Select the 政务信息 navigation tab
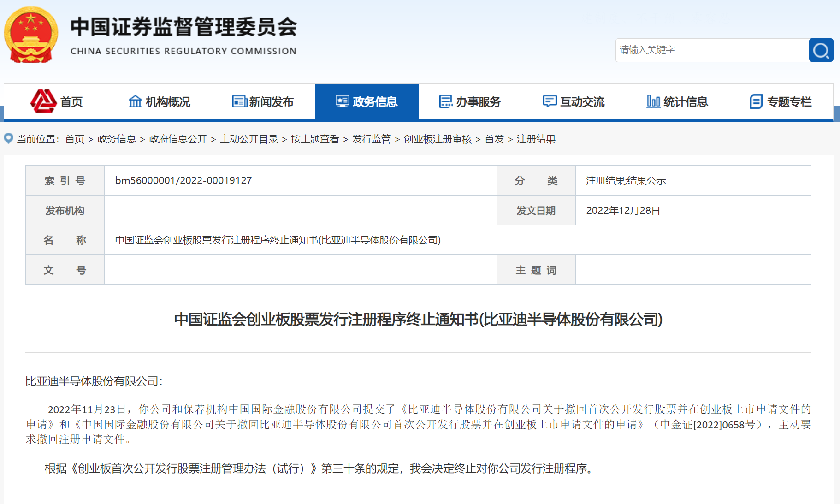Viewport: 840px width, 504px height. point(367,101)
